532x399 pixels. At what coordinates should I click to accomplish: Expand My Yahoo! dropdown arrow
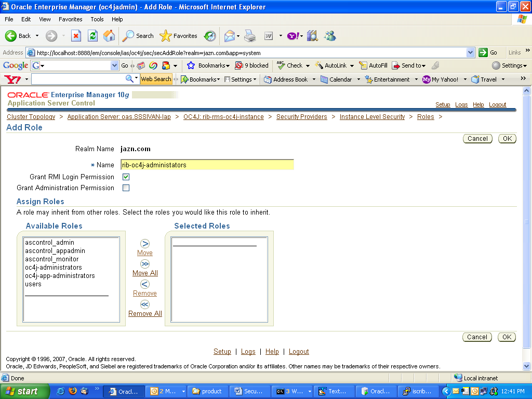(465, 79)
